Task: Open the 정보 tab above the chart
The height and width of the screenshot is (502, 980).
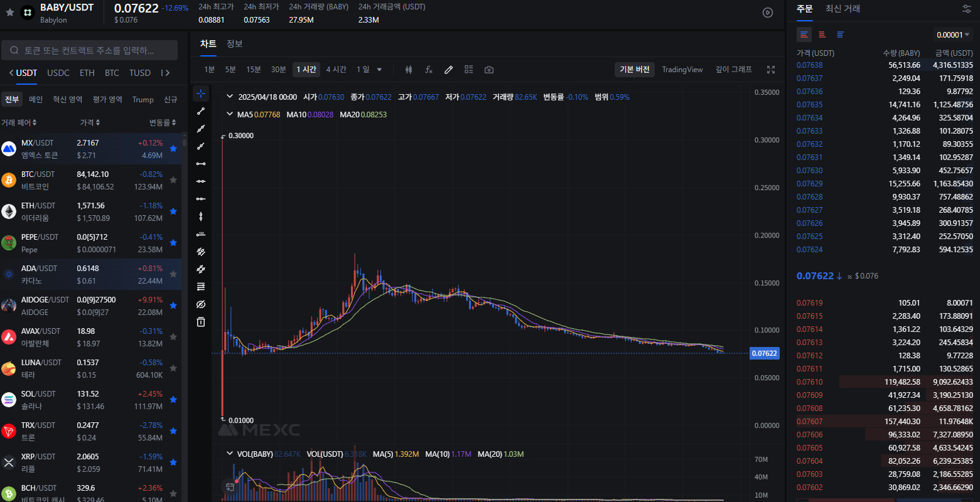Action: tap(234, 44)
